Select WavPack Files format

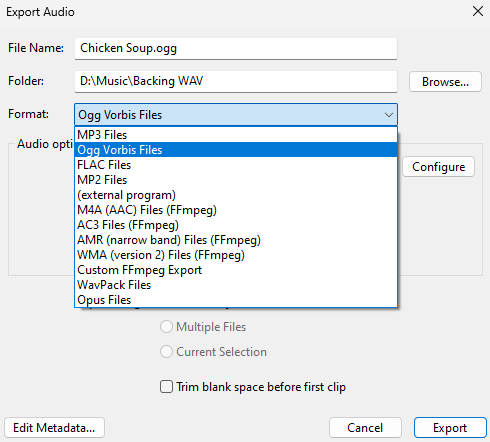[236, 285]
